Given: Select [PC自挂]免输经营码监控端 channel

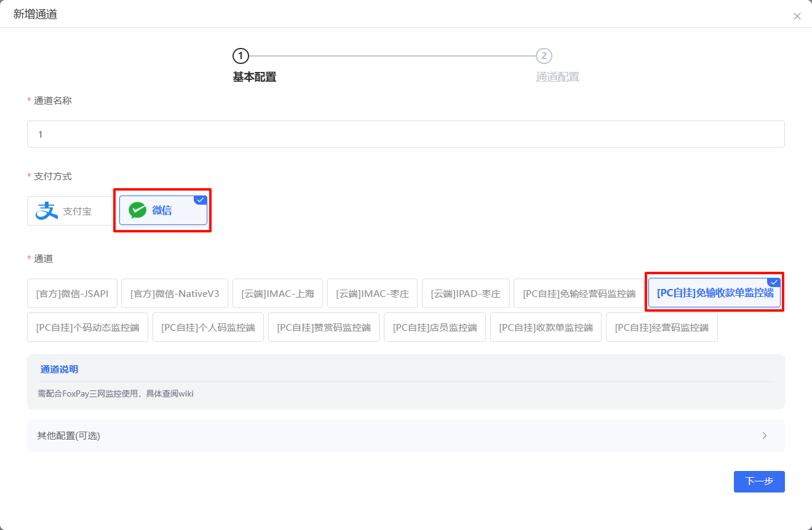Looking at the screenshot, I should pos(579,293).
